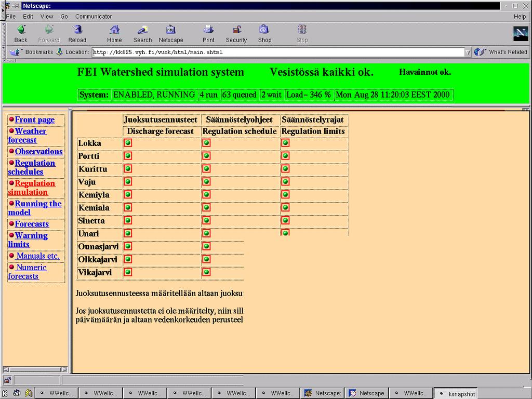Screen dimensions: 532x399
Task: Collapse the toolbar using its grip handle
Action: (4, 33)
